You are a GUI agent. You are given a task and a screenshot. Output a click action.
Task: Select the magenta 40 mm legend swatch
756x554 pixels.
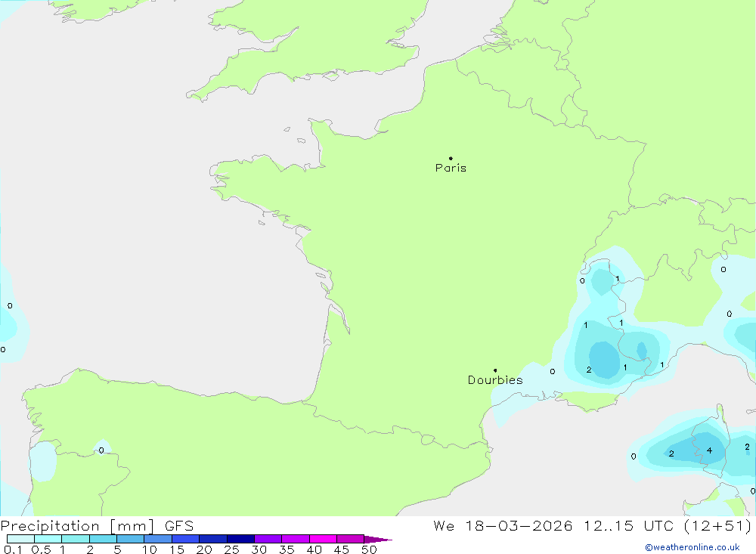[x=323, y=539]
